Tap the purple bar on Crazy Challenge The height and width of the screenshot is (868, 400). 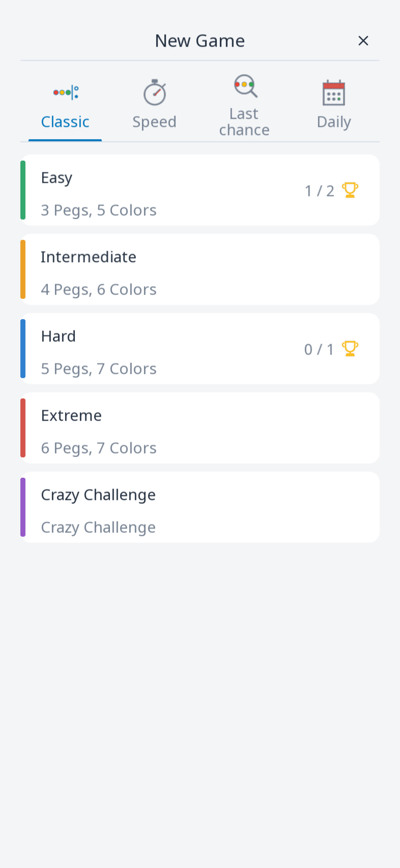coord(23,507)
